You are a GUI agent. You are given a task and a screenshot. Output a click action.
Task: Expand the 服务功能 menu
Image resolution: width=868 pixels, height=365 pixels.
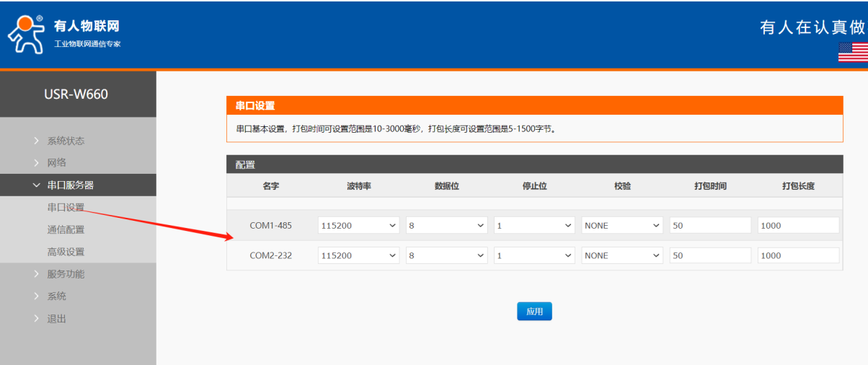tap(66, 274)
